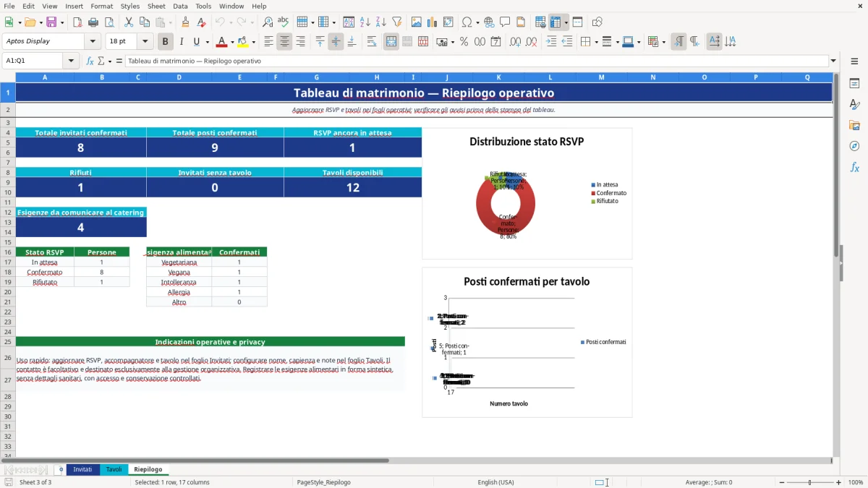This screenshot has width=868, height=488.
Task: Clear direct formatting
Action: pos(201,22)
